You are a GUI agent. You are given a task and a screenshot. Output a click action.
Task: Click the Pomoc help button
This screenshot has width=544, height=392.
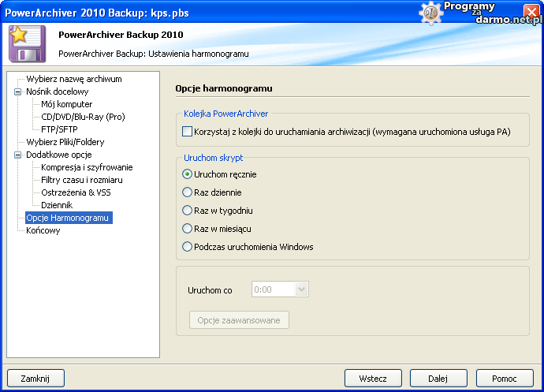[x=505, y=378]
